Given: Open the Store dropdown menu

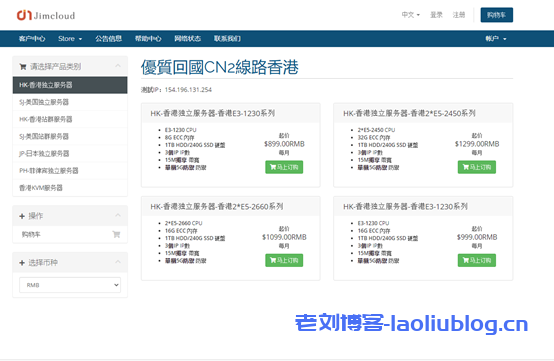Looking at the screenshot, I should pos(70,39).
